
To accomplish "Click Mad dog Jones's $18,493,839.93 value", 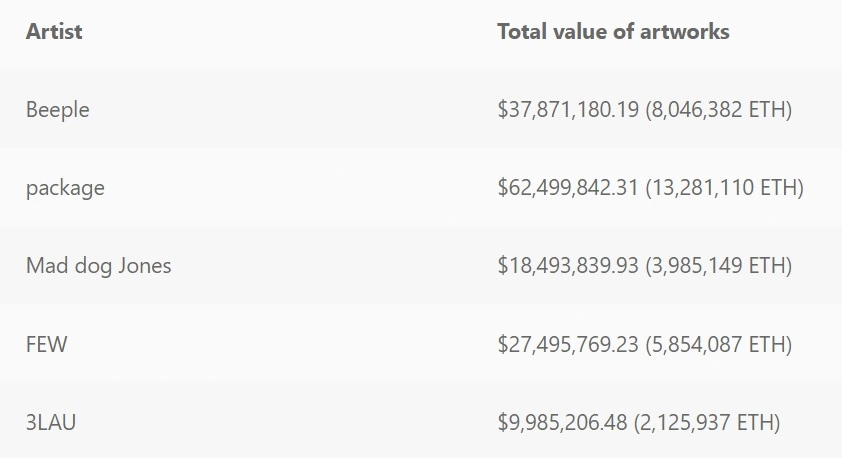I will 568,266.
